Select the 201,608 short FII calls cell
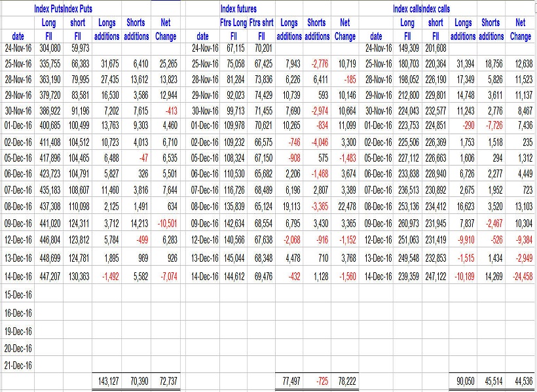The width and height of the screenshot is (537, 392). click(435, 47)
